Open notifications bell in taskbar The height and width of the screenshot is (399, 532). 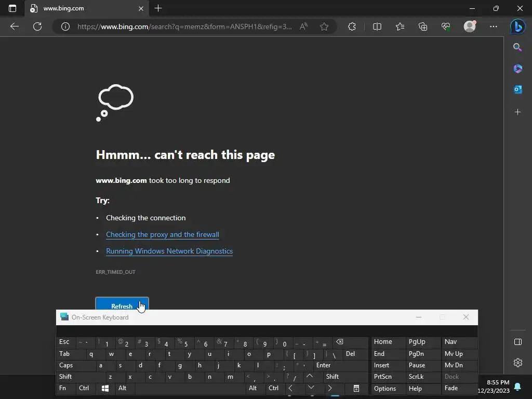pos(518,387)
